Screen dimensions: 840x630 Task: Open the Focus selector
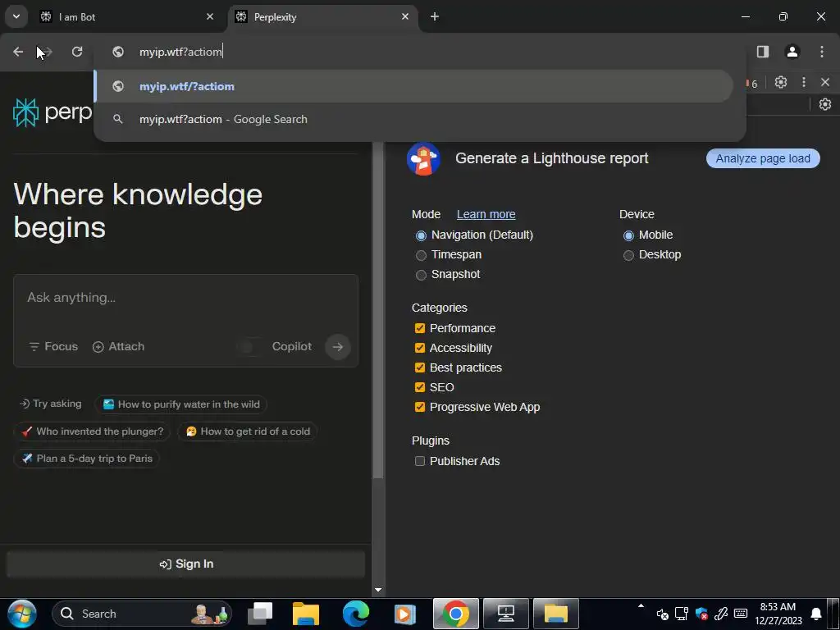coord(53,347)
